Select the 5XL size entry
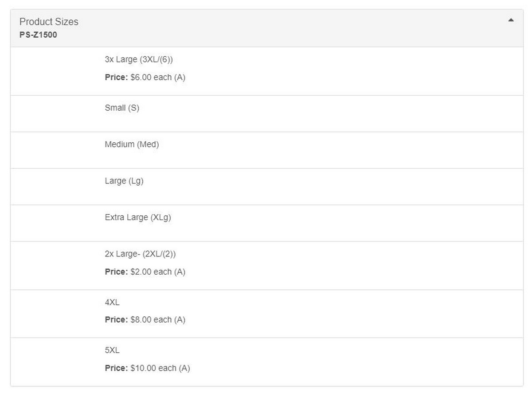Screen dimensions: 532x393 click(x=112, y=350)
